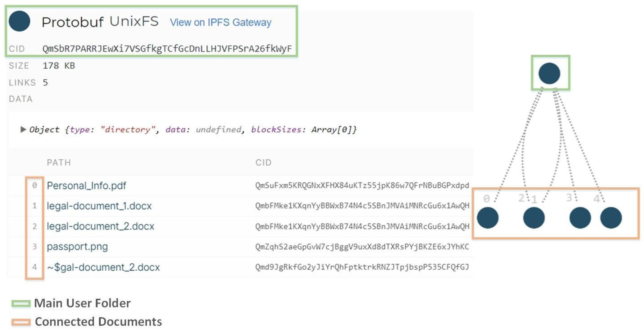Click the main folder CID hash text
The width and height of the screenshot is (644, 330).
(167, 49)
